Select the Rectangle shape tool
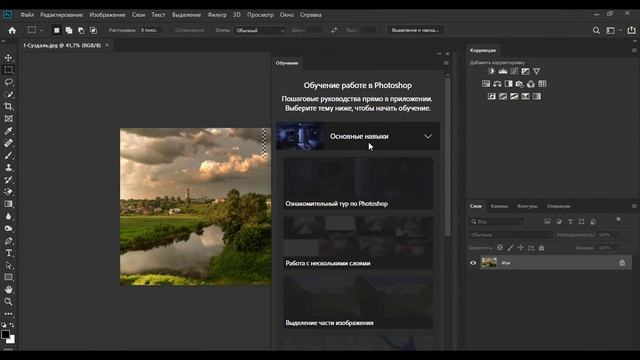 pos(8,278)
